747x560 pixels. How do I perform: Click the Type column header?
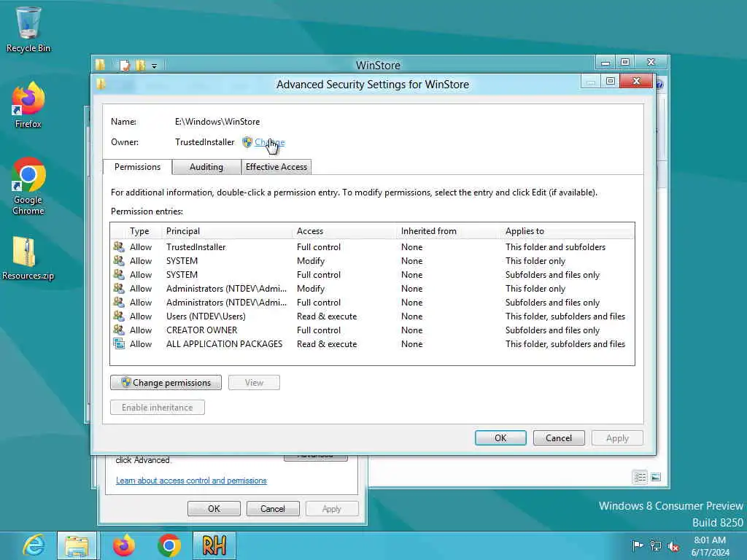[x=139, y=231]
